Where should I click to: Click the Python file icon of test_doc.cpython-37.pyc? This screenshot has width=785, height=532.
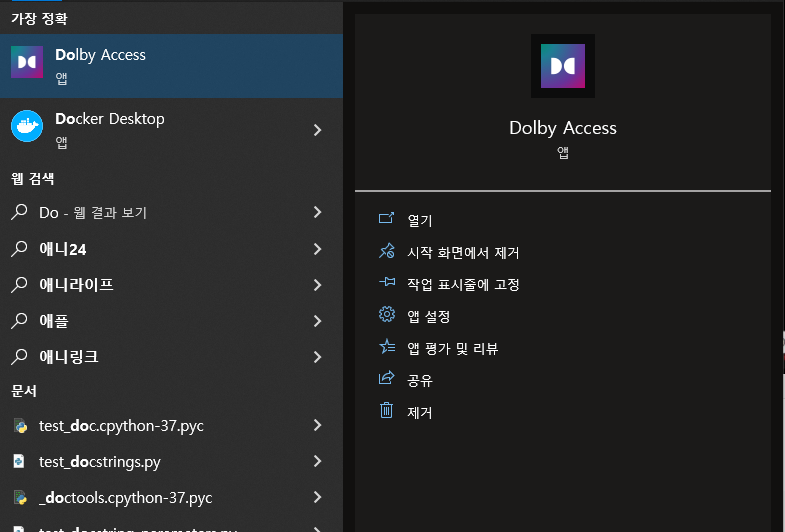(20, 425)
